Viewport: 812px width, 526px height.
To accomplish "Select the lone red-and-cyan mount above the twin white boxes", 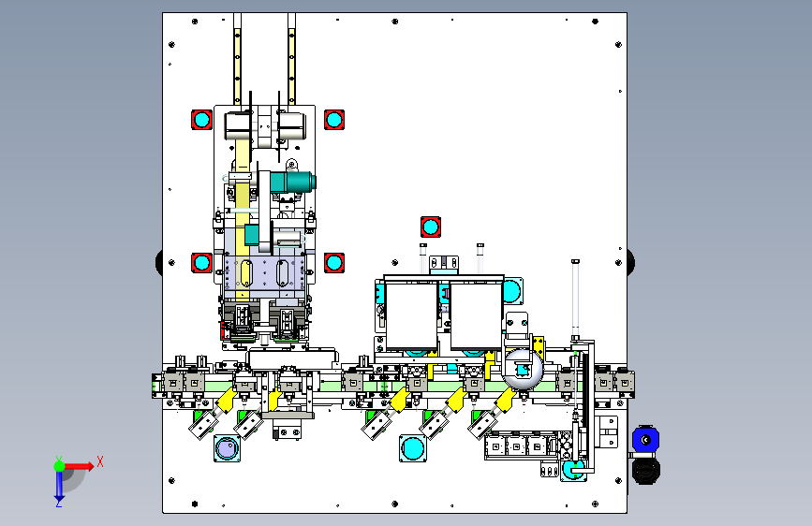I will point(430,226).
